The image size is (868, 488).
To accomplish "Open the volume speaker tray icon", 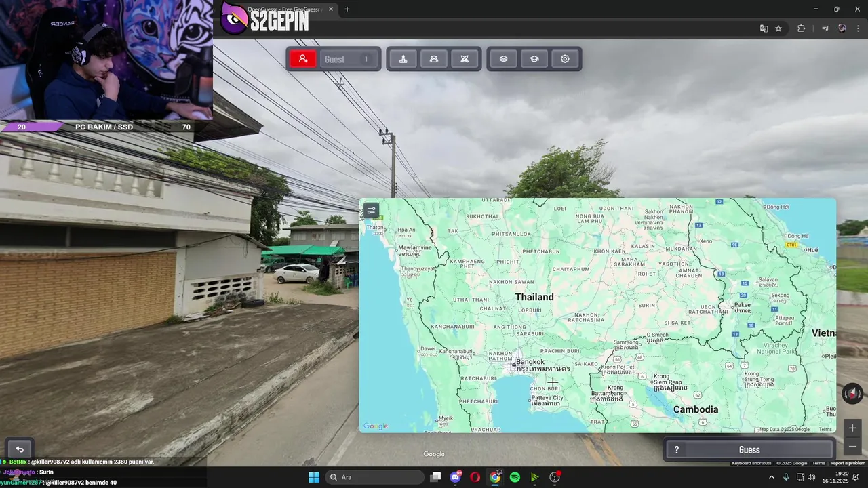I will (811, 477).
